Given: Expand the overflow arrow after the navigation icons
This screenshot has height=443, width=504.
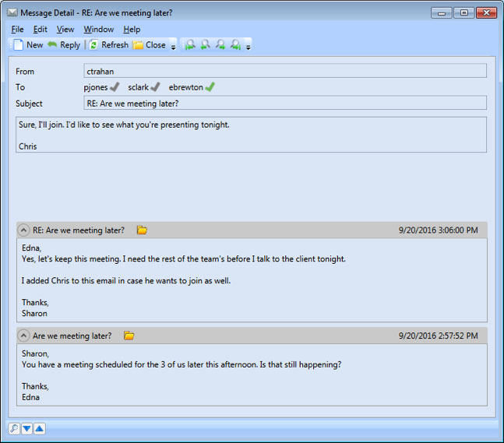Looking at the screenshot, I should tap(248, 47).
